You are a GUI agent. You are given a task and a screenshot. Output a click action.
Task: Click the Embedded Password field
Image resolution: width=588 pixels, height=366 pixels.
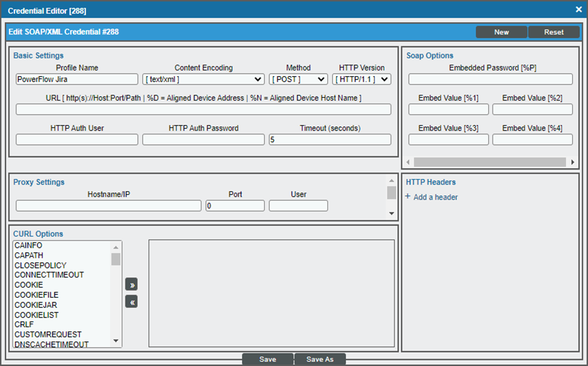pos(491,79)
